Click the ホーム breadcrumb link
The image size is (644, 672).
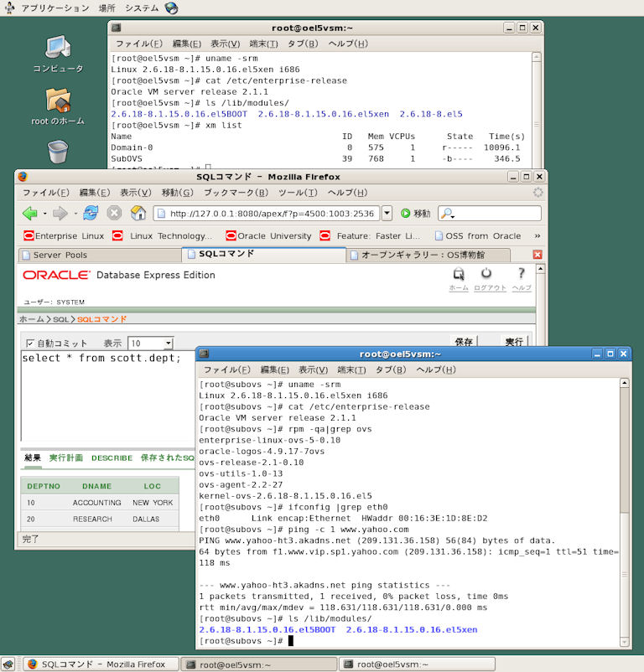(32, 319)
